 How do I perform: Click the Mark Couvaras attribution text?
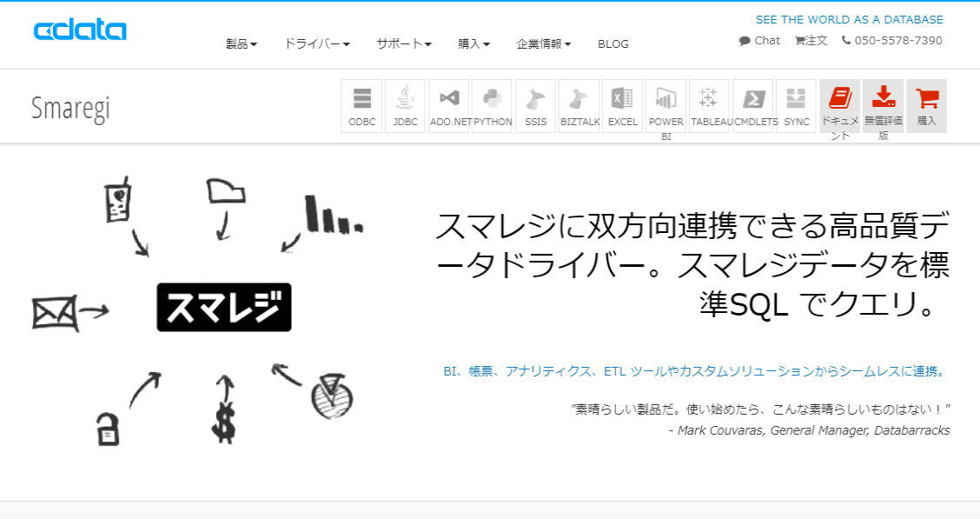(x=810, y=430)
